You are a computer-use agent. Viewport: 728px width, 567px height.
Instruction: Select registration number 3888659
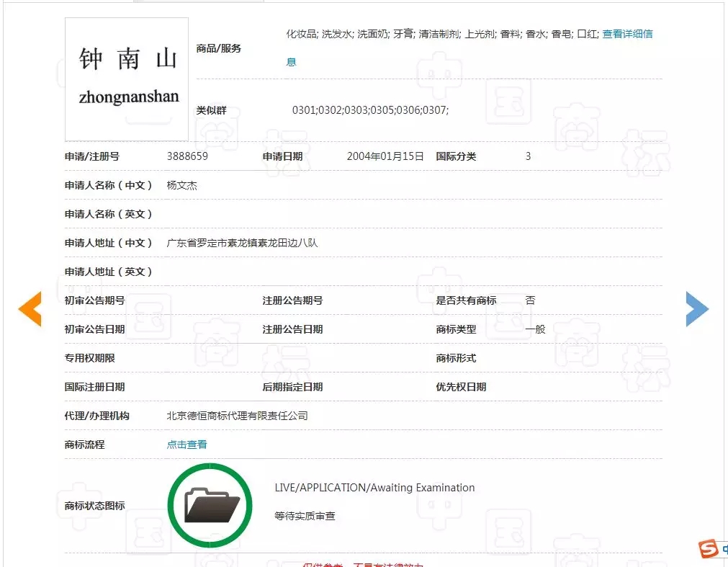pos(187,156)
